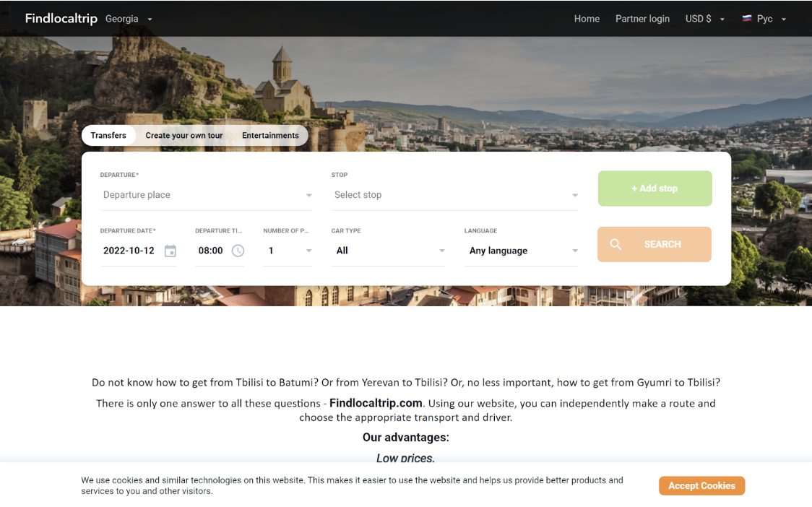The height and width of the screenshot is (507, 812).
Task: Click the Russian flag language icon
Action: [x=747, y=19]
